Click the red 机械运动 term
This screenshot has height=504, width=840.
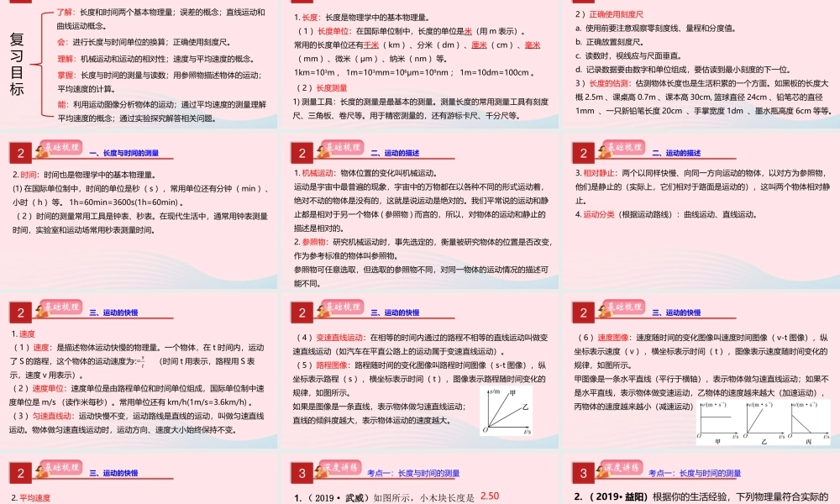(318, 173)
